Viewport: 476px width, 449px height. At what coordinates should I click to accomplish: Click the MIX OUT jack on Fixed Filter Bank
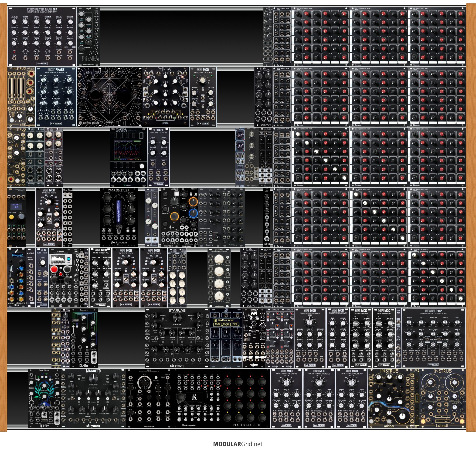[x=70, y=52]
